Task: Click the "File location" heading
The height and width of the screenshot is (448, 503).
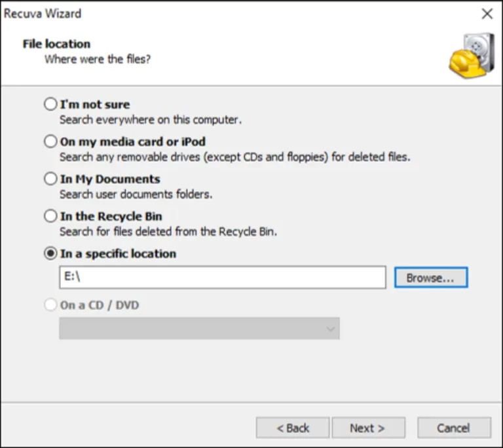Action: point(56,44)
